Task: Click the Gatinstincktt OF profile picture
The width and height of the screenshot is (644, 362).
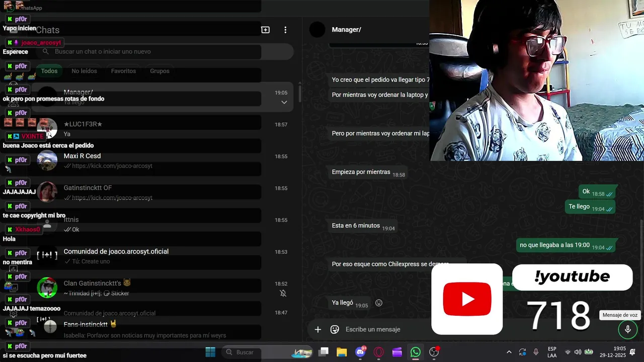Action: click(x=47, y=192)
